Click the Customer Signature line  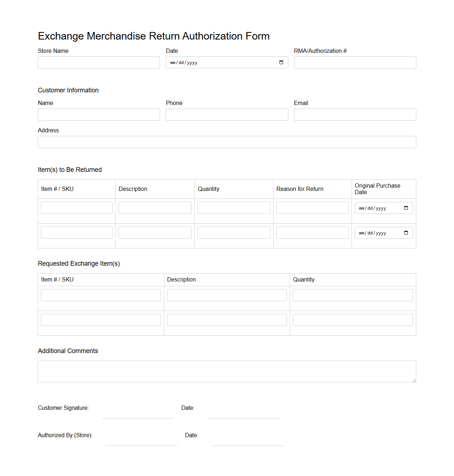tap(138, 418)
